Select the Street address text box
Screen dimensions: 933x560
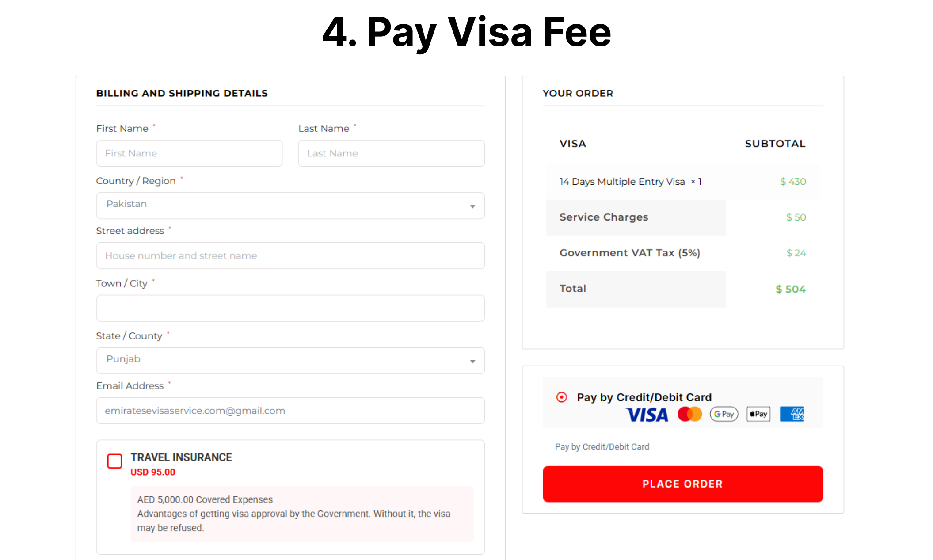click(x=290, y=255)
